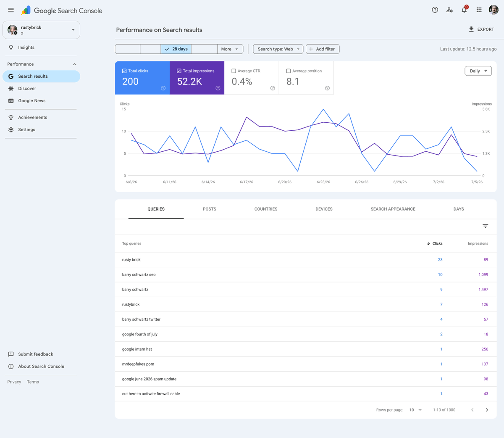Switch to the Search Appearance tab
The width and height of the screenshot is (504, 438).
point(393,209)
